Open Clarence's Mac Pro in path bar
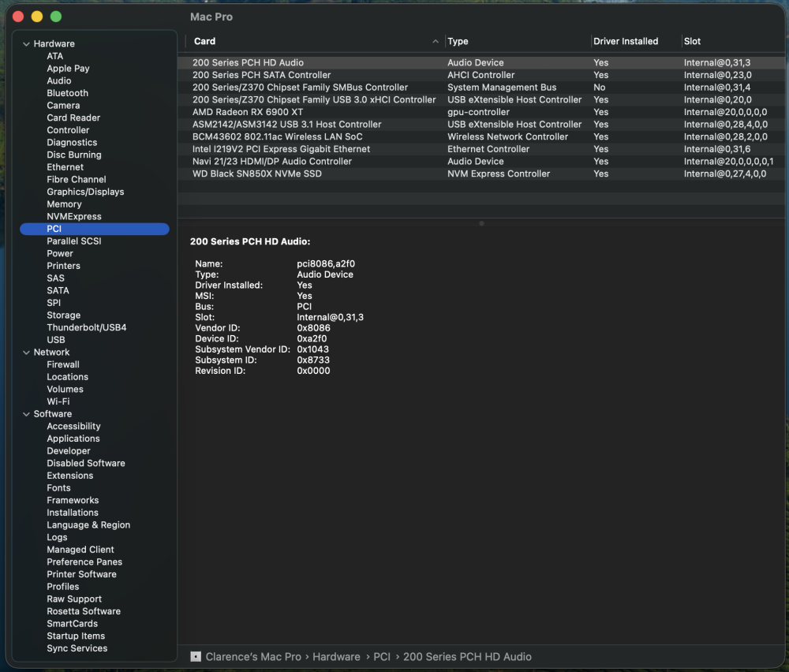Image resolution: width=789 pixels, height=672 pixels. [x=253, y=656]
